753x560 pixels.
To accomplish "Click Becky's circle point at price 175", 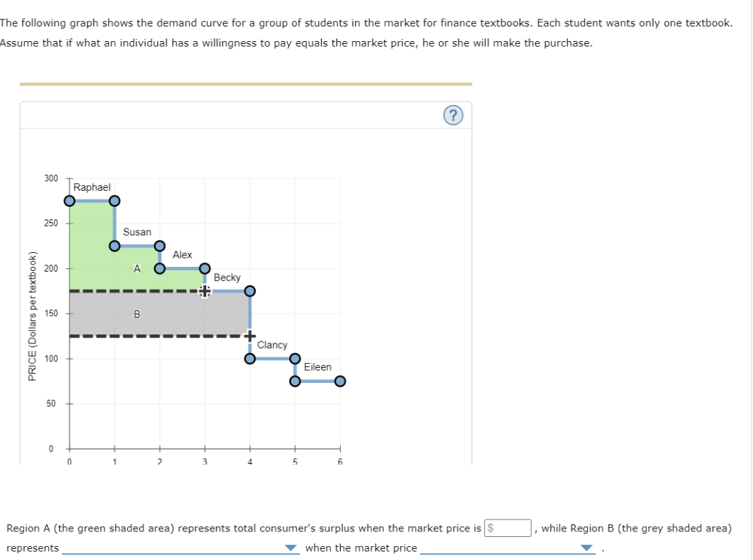I will coord(249,290).
